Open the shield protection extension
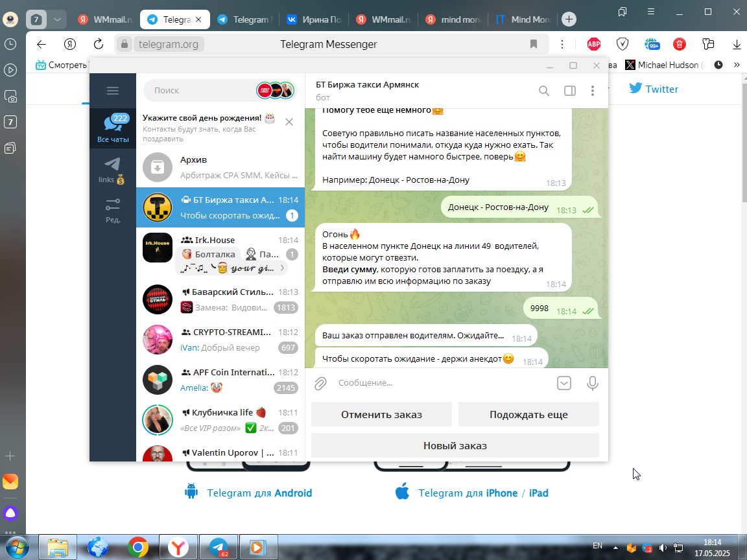The width and height of the screenshot is (747, 560). [622, 44]
